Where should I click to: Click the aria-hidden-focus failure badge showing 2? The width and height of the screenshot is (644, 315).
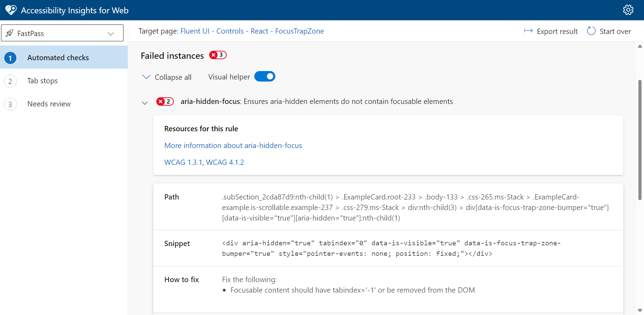(165, 101)
